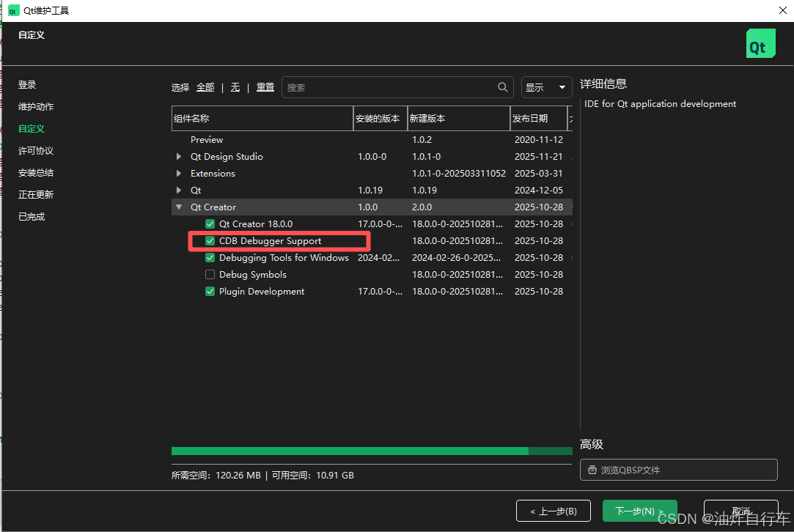Click release date 2024-12-05
This screenshot has height=532, width=794.
(x=539, y=191)
